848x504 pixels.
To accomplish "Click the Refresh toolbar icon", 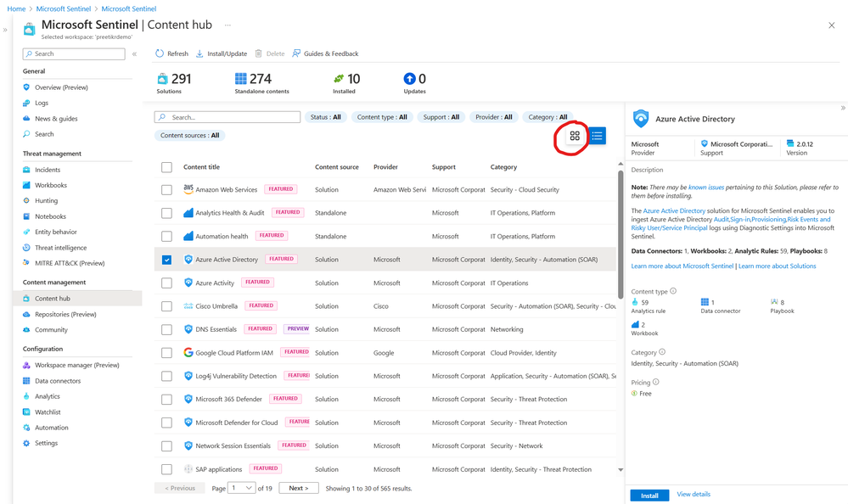I will click(160, 53).
